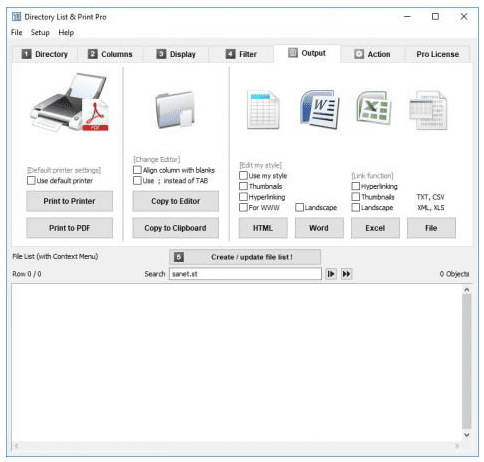The image size is (484, 462).
Task: Click the number 1 icon on Directory tab
Action: click(x=26, y=54)
